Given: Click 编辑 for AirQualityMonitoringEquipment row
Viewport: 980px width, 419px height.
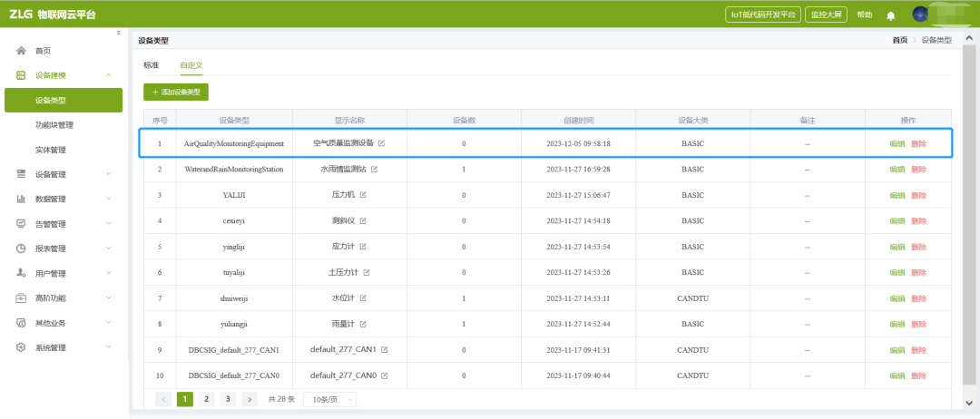Looking at the screenshot, I should point(897,143).
